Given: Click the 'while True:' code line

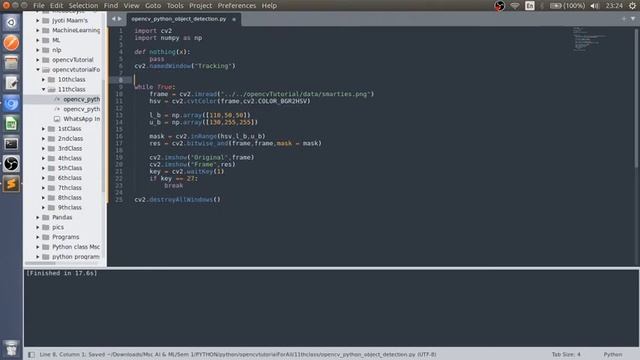Looking at the screenshot, I should [x=155, y=87].
